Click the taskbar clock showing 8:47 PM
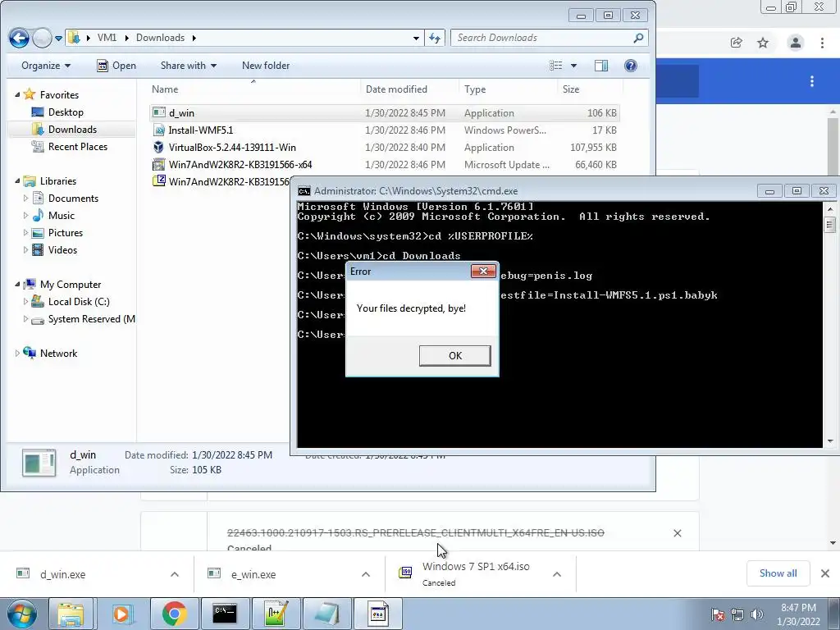The width and height of the screenshot is (840, 630). point(798,614)
